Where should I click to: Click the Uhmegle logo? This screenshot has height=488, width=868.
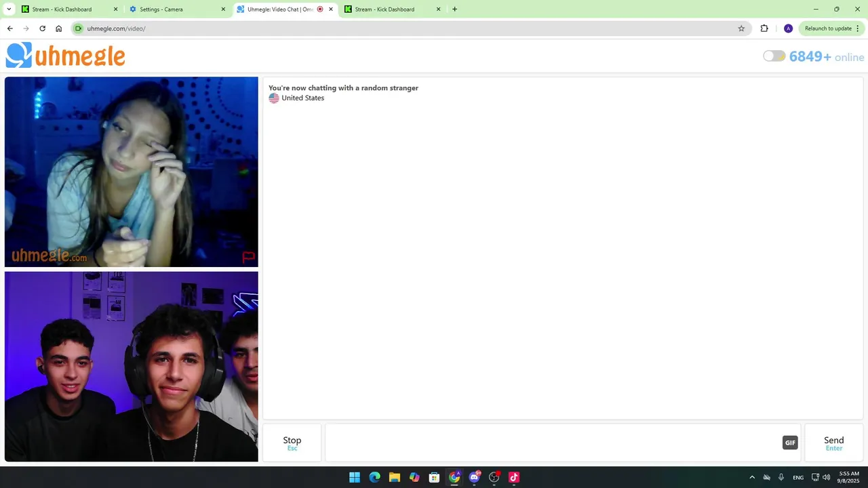[66, 56]
